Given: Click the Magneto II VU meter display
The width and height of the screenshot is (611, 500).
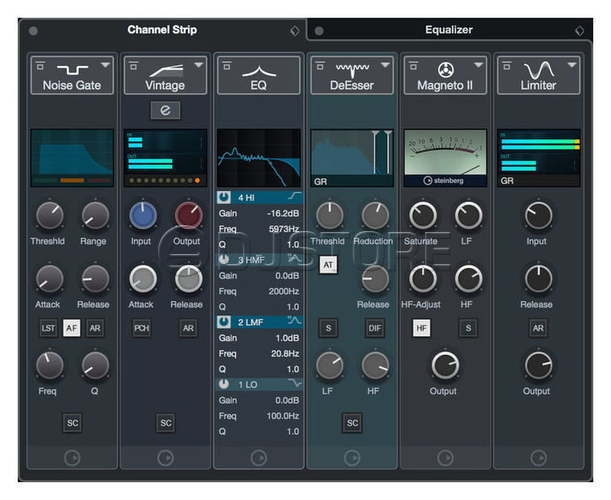Looking at the screenshot, I should tap(445, 153).
